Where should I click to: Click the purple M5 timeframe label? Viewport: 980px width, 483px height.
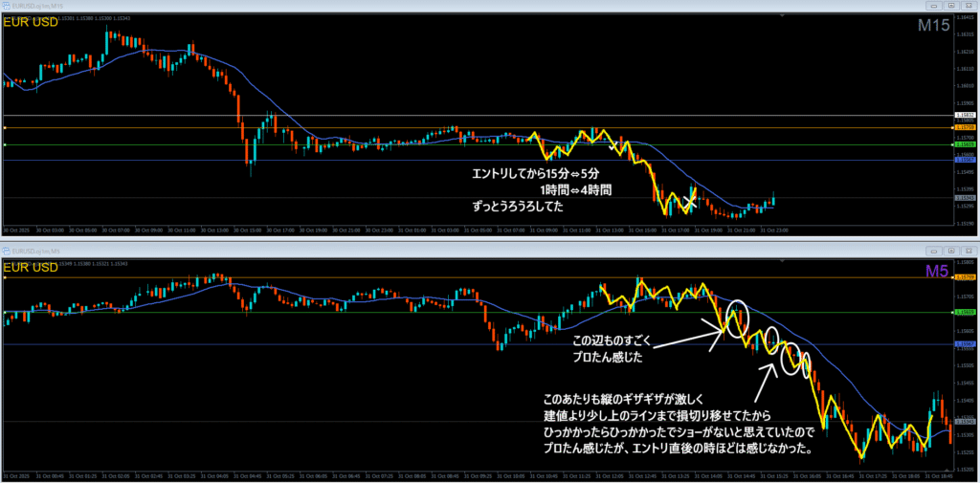939,270
